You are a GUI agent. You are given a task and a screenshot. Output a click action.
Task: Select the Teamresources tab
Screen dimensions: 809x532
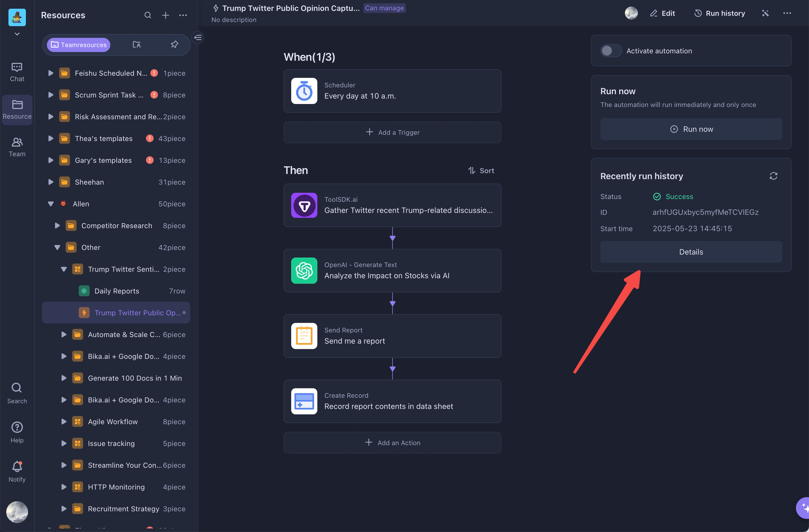pos(78,45)
